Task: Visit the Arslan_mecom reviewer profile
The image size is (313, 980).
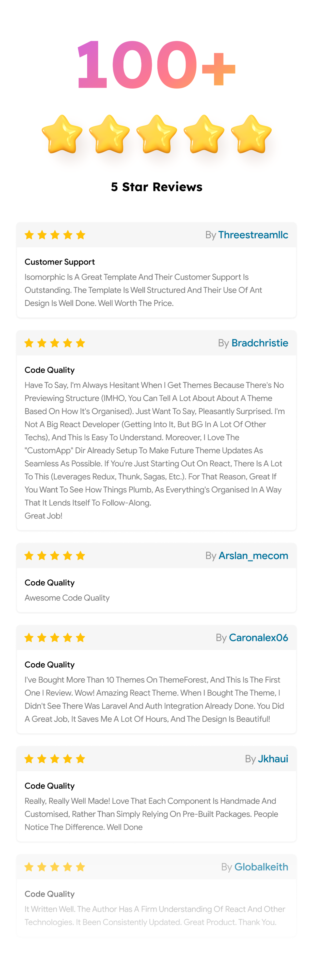Action: tap(253, 555)
